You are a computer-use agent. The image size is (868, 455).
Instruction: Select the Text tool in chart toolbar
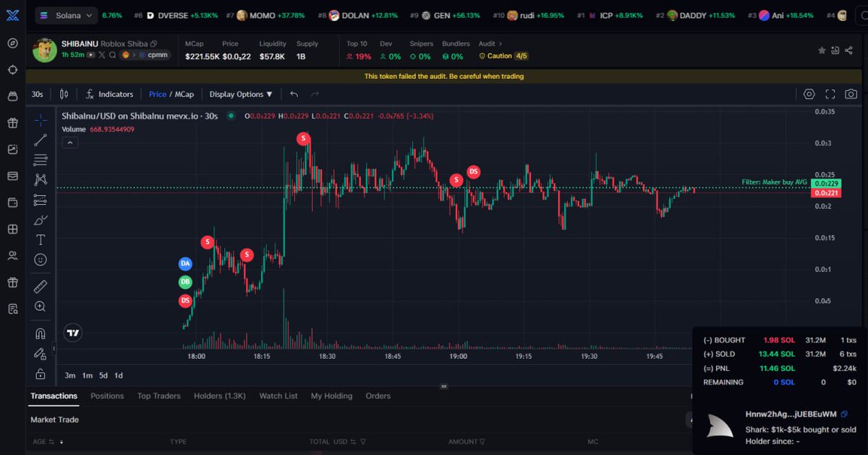pos(41,239)
